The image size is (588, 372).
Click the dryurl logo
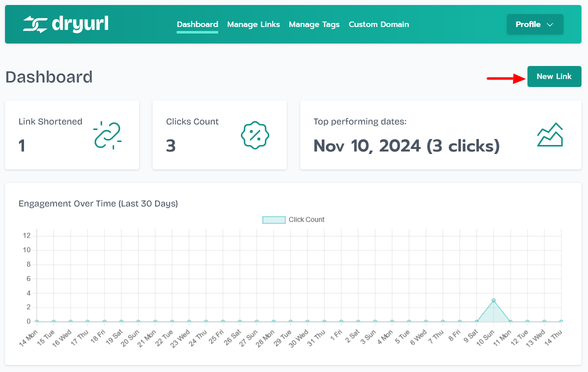click(x=66, y=24)
